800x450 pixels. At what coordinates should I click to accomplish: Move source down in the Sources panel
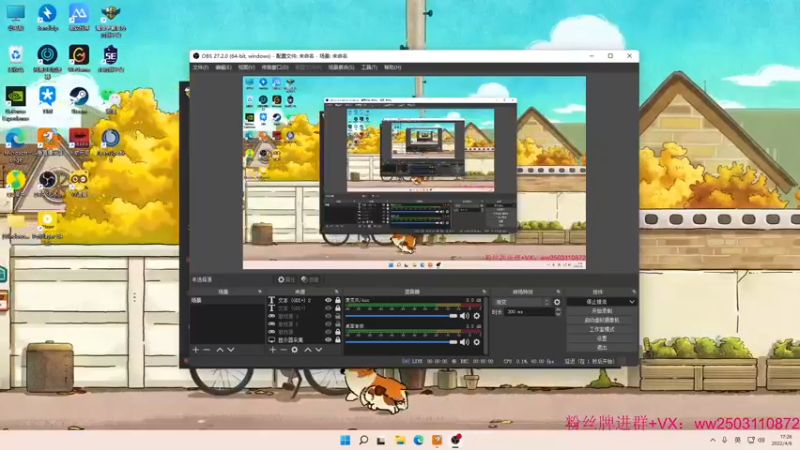319,349
